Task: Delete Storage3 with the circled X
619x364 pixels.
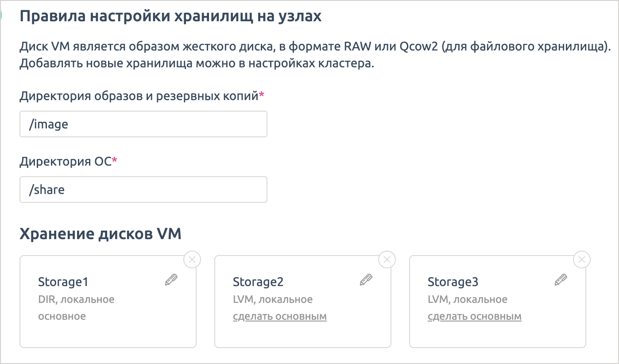Action: click(x=582, y=260)
